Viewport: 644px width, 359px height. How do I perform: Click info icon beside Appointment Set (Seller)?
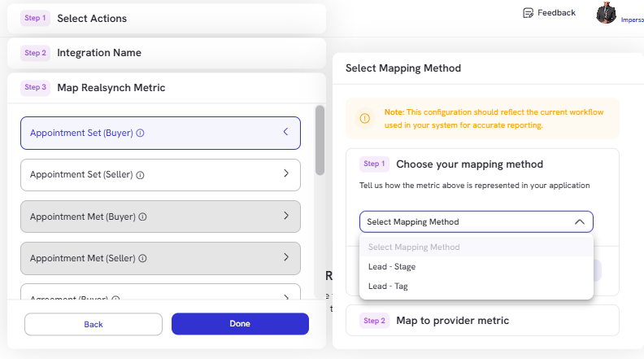pos(140,175)
